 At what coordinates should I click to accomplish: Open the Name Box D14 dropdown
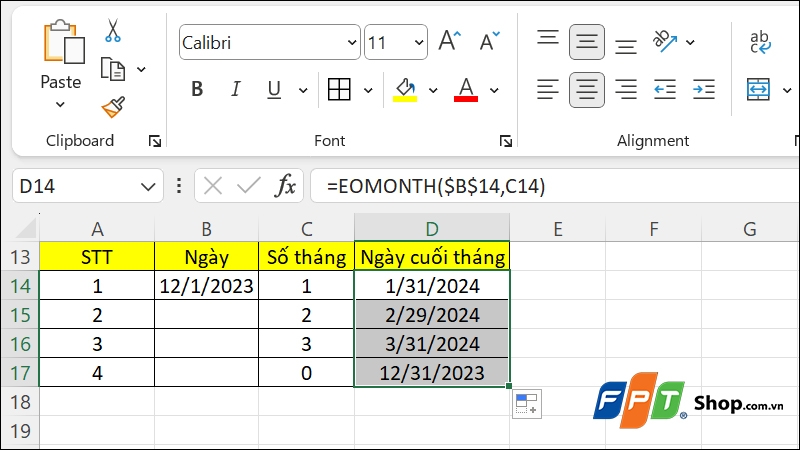coord(148,187)
